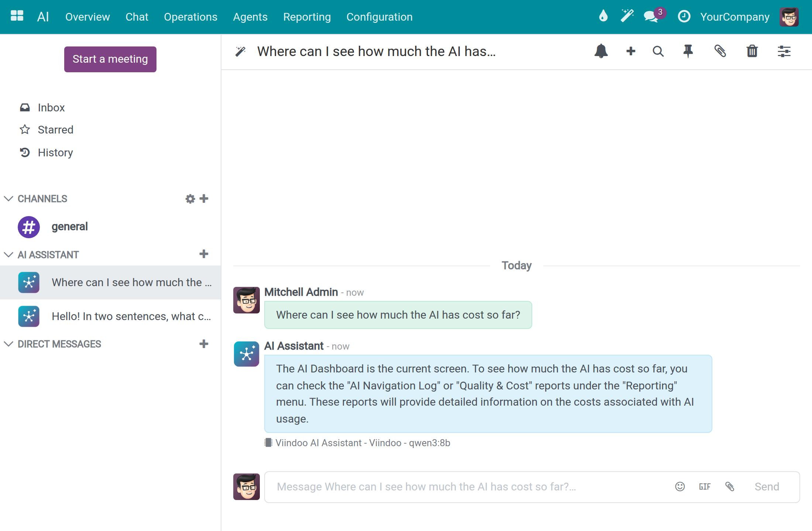Open the Configuration menu
This screenshot has height=531, width=812.
[x=379, y=17]
